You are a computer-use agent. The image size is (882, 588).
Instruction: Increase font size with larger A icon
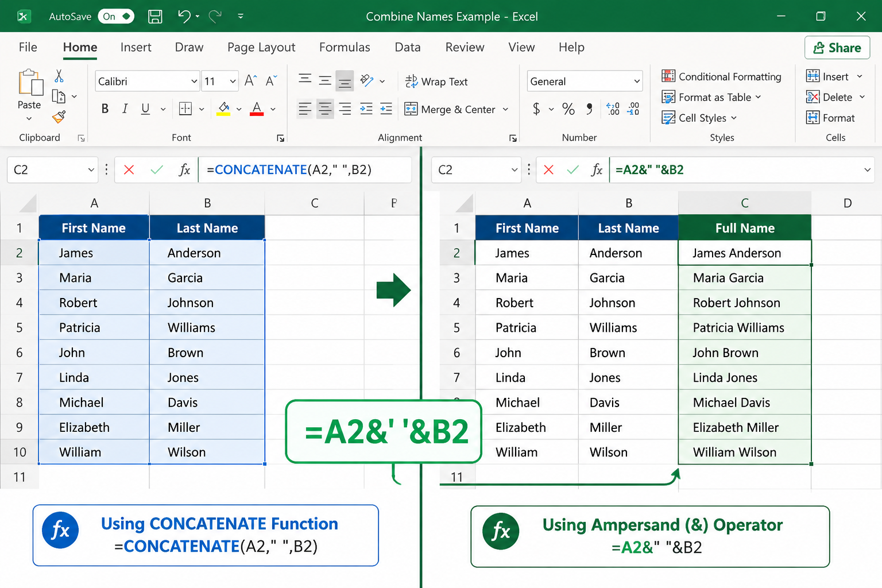point(250,81)
